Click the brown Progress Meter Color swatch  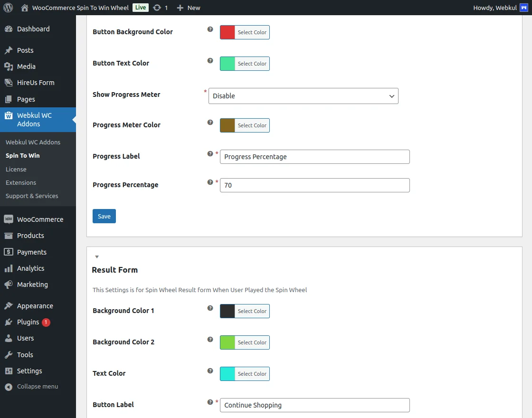(228, 125)
